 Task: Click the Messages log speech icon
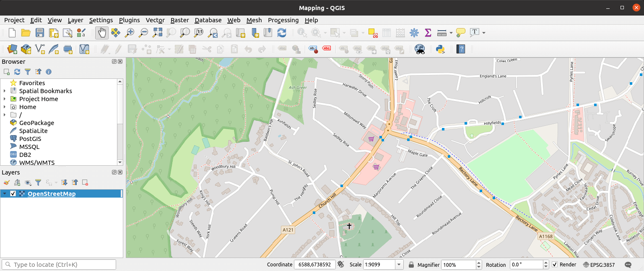628,265
